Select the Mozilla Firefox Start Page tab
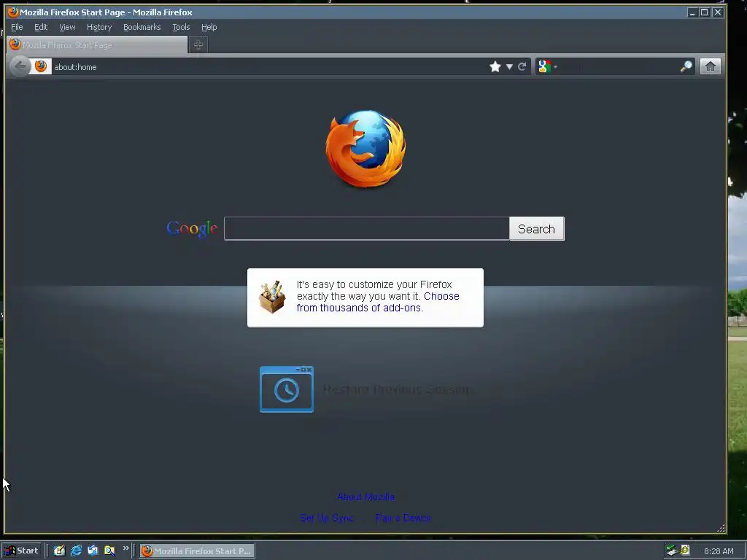The image size is (747, 560). 97,44
